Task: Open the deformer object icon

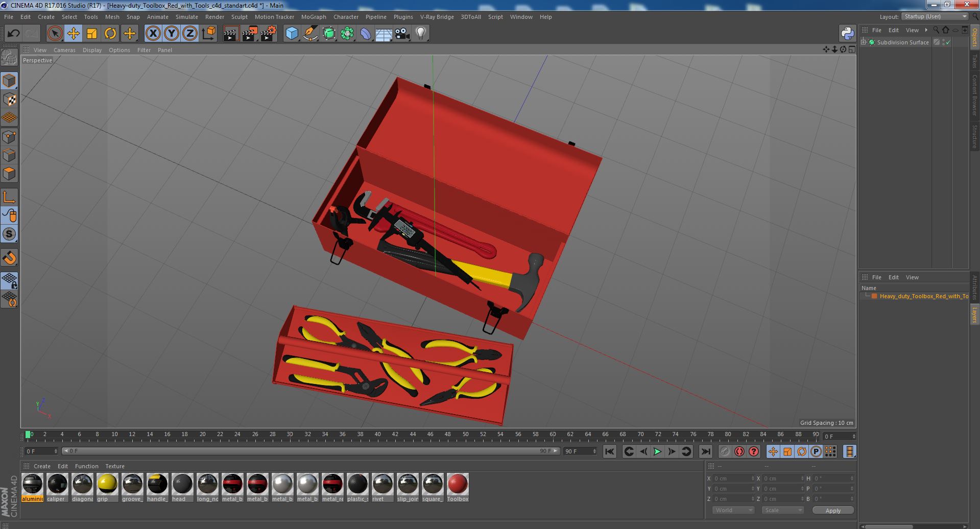Action: pos(366,34)
